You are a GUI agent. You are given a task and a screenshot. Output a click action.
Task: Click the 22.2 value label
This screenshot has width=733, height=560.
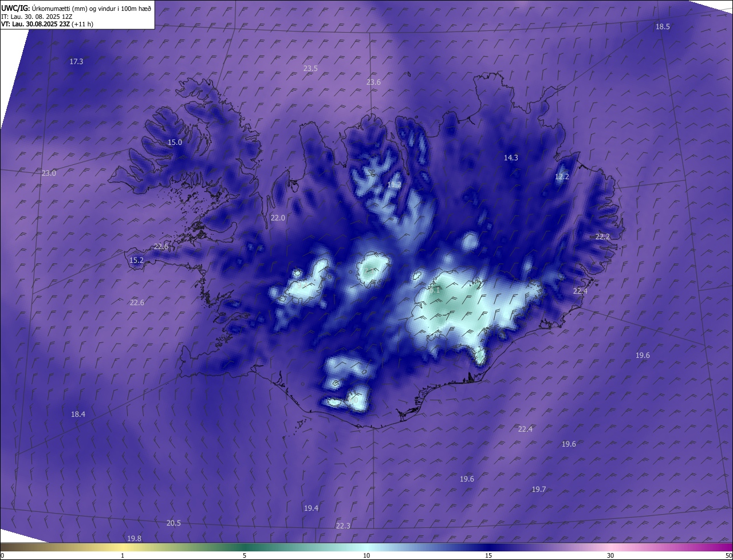point(602,237)
